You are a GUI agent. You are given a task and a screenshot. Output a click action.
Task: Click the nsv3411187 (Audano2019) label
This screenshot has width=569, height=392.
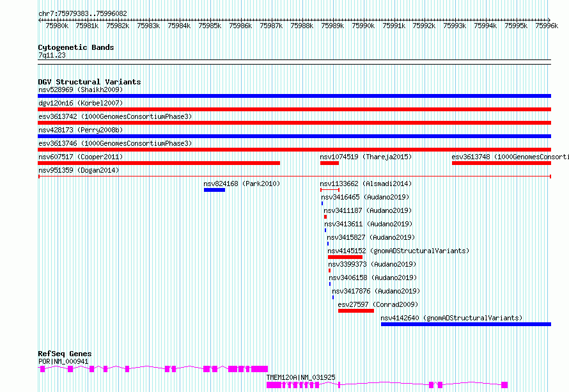(x=368, y=210)
